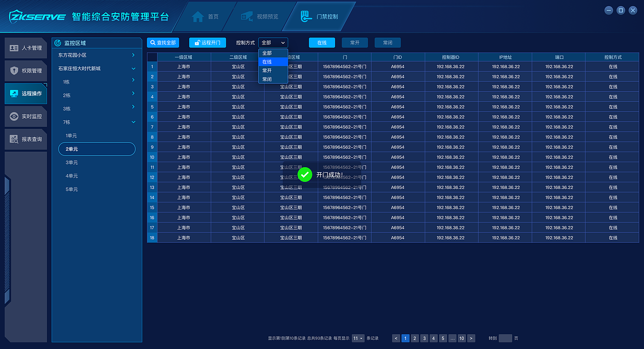
Task: Click the 监控区域 panel header icon
Action: [x=57, y=43]
